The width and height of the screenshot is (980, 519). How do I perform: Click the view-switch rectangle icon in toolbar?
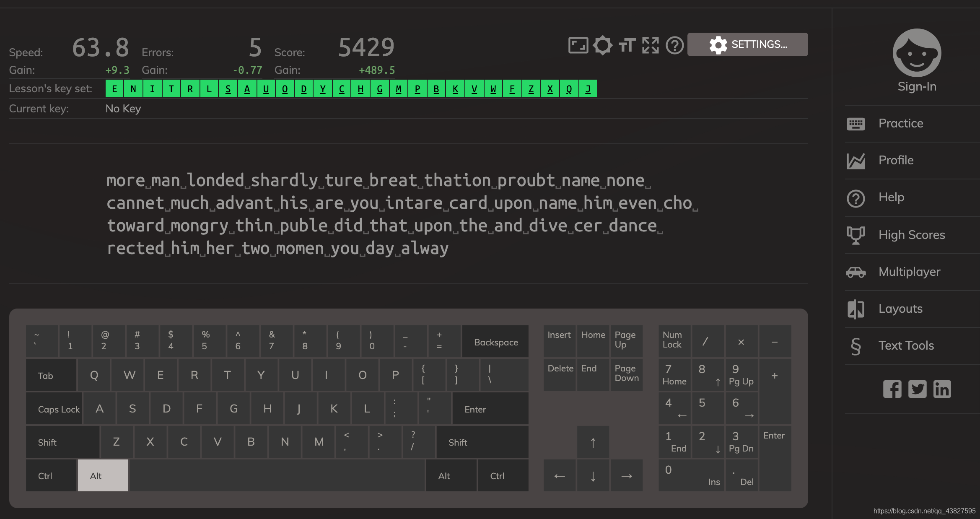tap(578, 45)
